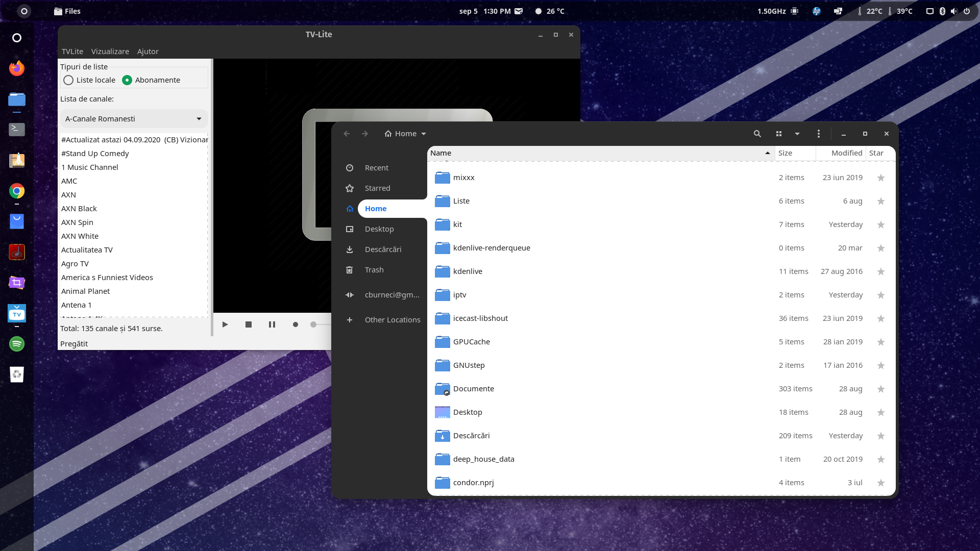Sort files by Size column
The width and height of the screenshot is (980, 551).
click(x=795, y=153)
